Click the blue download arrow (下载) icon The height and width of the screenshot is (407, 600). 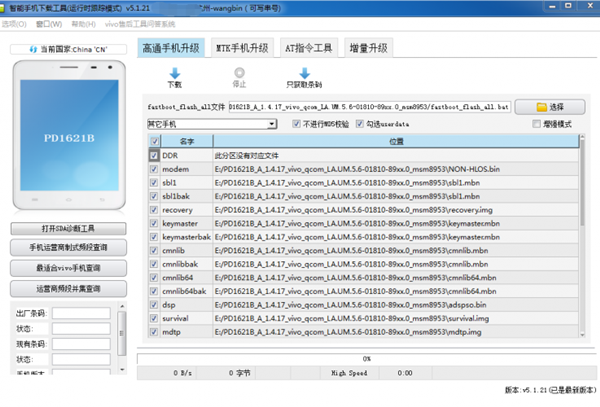click(x=174, y=73)
